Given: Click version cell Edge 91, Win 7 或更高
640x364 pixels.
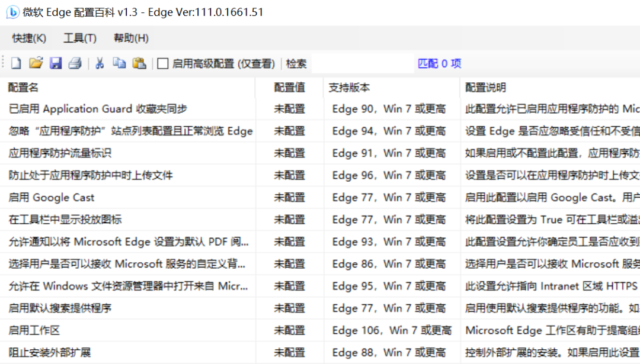Looking at the screenshot, I should (x=389, y=153).
